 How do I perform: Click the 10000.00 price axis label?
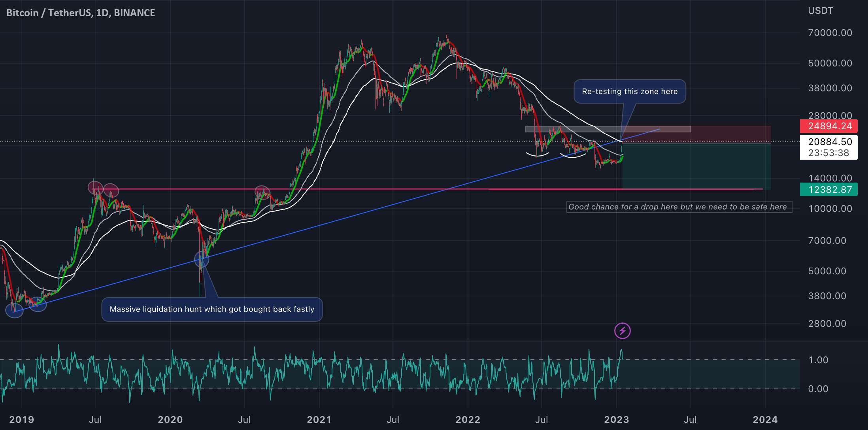(830, 209)
